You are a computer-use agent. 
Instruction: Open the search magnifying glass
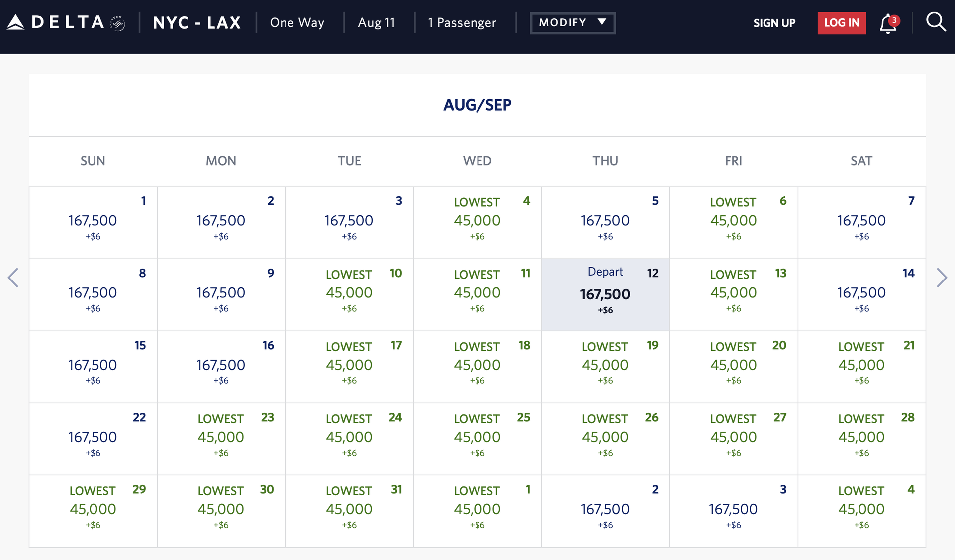coord(936,22)
